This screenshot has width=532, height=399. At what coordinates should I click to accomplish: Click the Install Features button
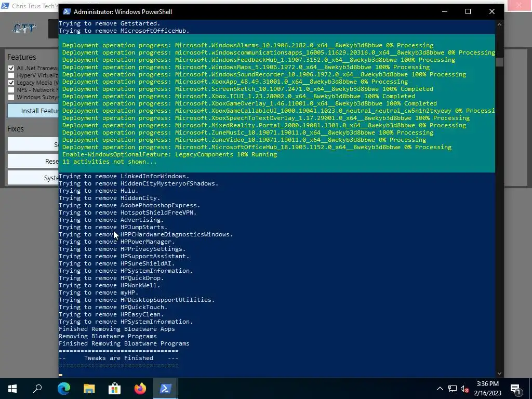point(33,111)
